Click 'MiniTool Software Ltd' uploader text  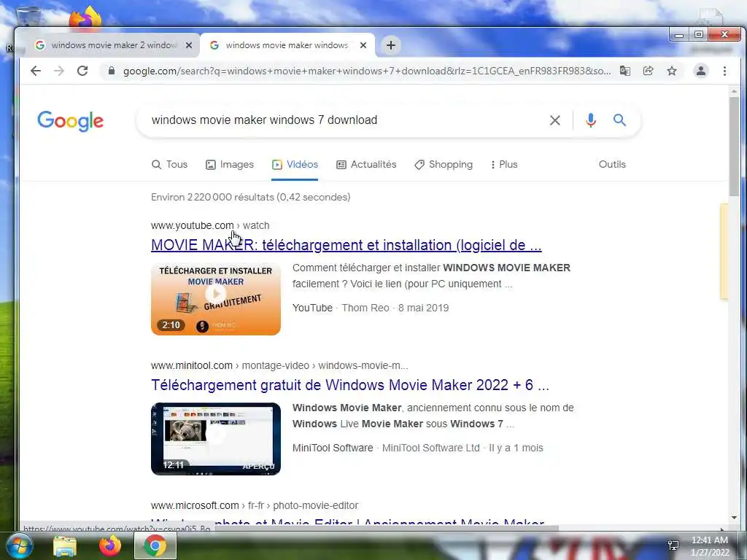[430, 448]
